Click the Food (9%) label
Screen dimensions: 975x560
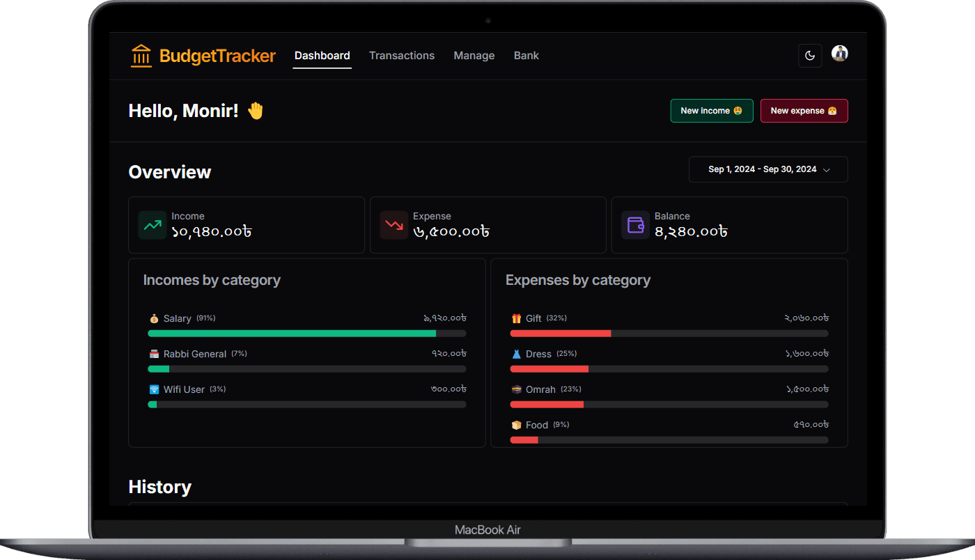(x=547, y=425)
